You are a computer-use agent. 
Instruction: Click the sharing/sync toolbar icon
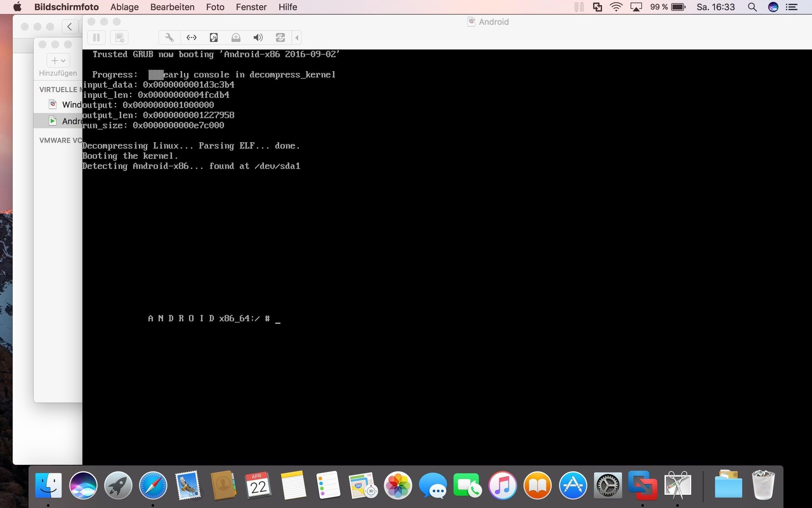[x=280, y=38]
